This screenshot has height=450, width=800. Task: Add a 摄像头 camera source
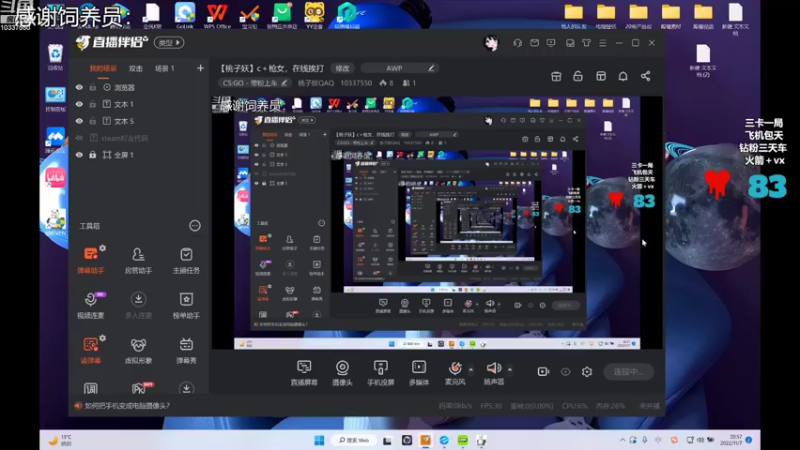click(x=342, y=372)
